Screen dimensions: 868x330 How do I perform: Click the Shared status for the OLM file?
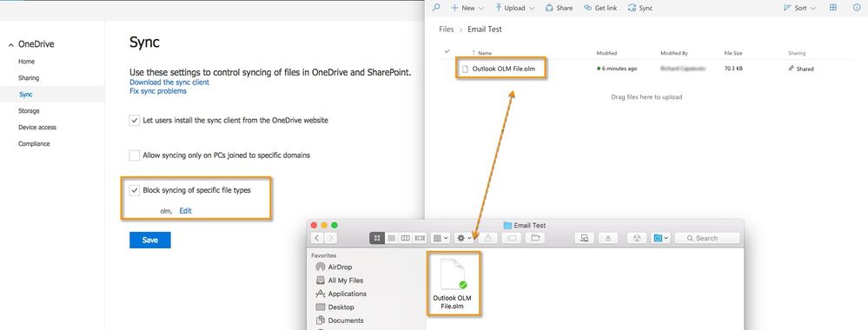pos(801,69)
